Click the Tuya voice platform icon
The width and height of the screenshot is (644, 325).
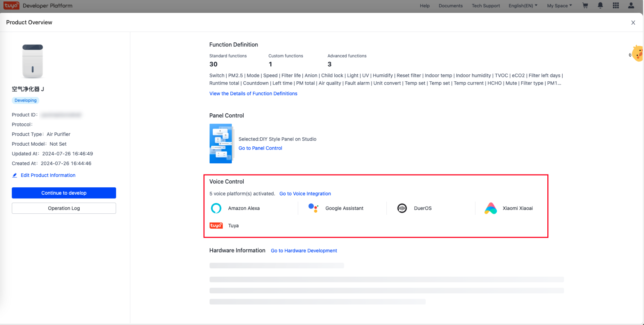(x=216, y=226)
